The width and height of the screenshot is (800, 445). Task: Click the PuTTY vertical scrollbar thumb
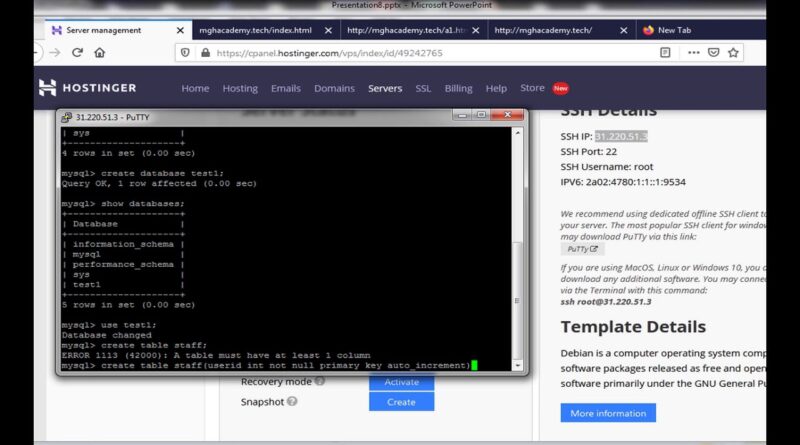pyautogui.click(x=517, y=299)
